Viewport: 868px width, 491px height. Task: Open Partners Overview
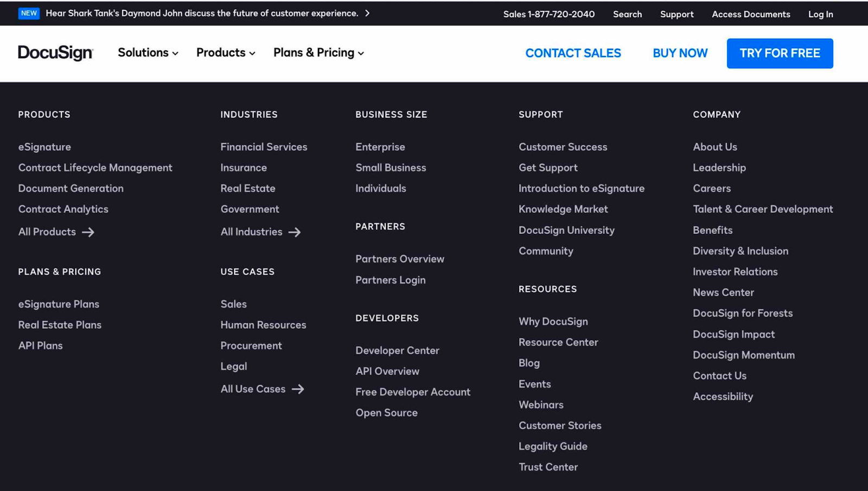(x=400, y=259)
